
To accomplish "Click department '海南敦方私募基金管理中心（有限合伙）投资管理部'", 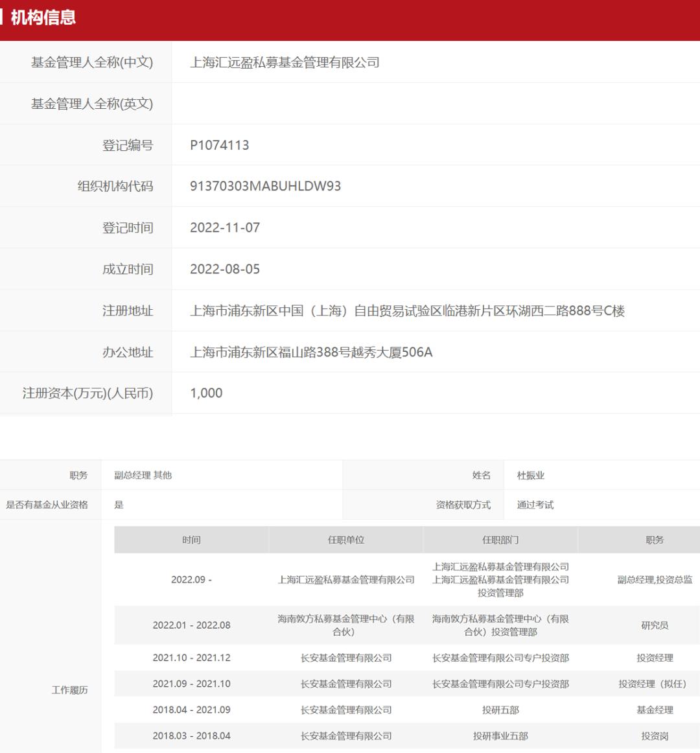I will (500, 625).
